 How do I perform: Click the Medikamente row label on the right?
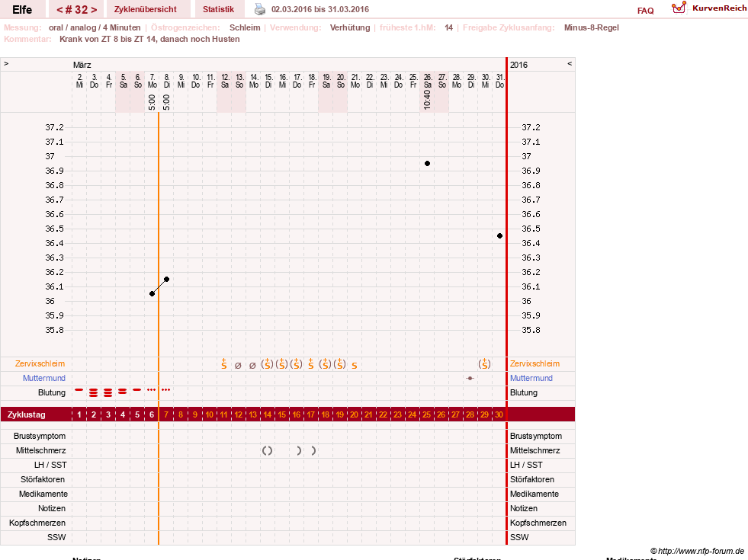point(535,494)
